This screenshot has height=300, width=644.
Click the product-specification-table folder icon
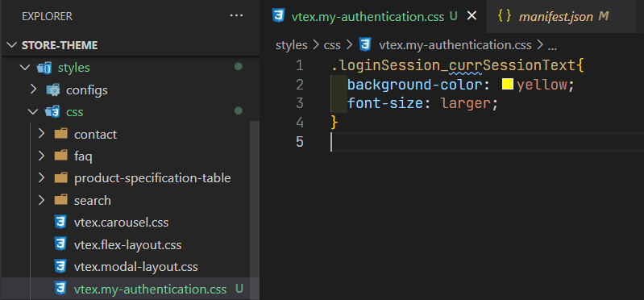tap(60, 178)
